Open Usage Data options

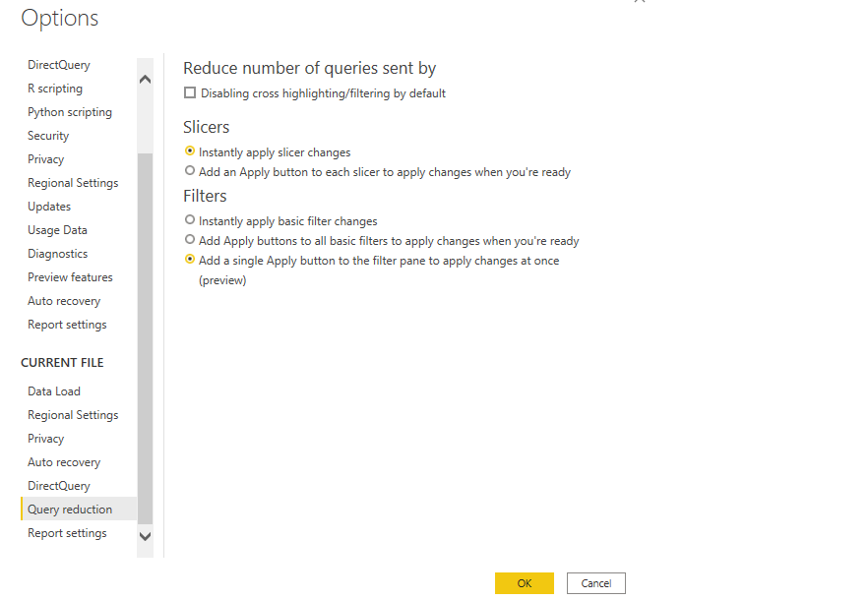57,230
